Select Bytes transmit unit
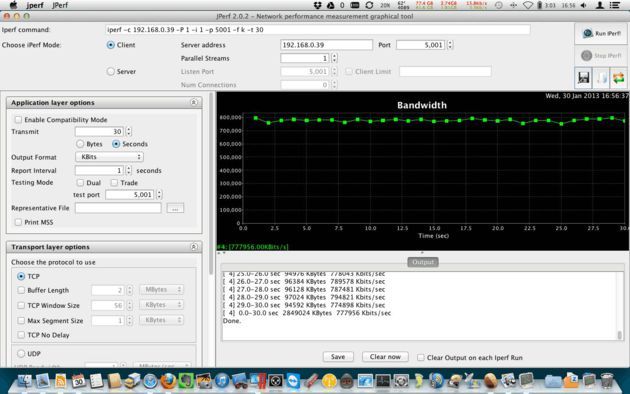The height and width of the screenshot is (394, 630). click(x=80, y=144)
